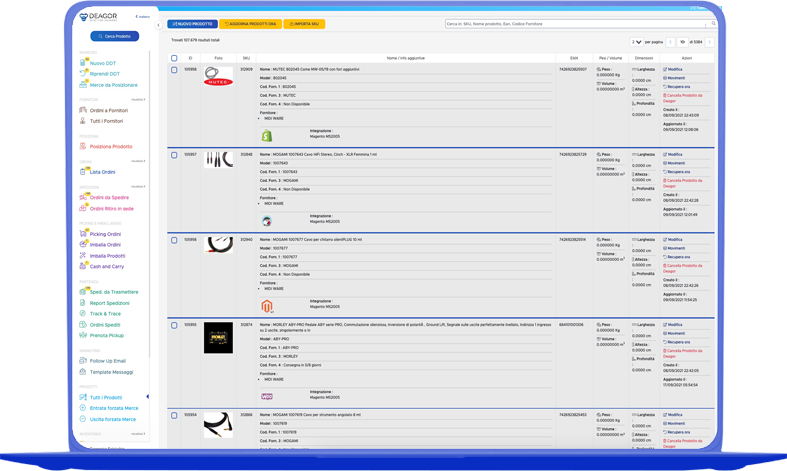
Task: Click the Imballa Prodotti icon
Action: [83, 255]
